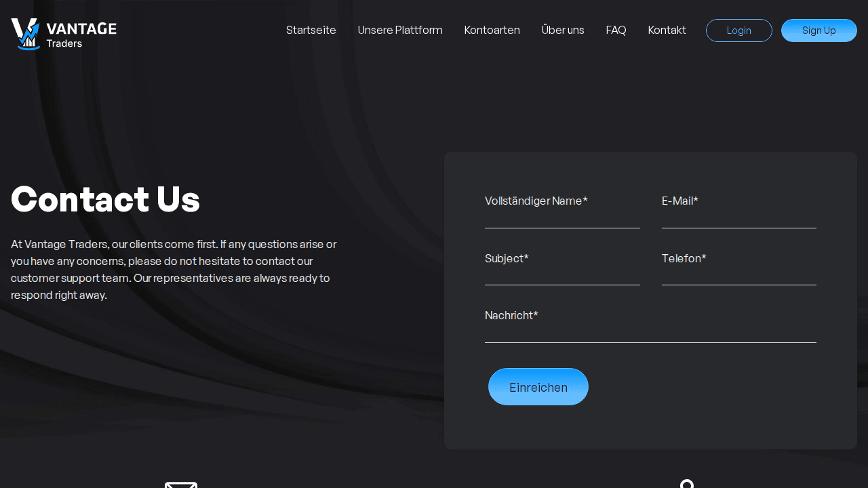Navigate to Kontoarten

click(x=492, y=30)
